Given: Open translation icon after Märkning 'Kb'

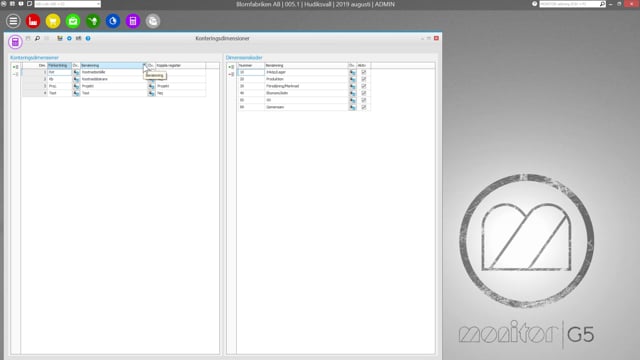Looking at the screenshot, I should [x=76, y=79].
